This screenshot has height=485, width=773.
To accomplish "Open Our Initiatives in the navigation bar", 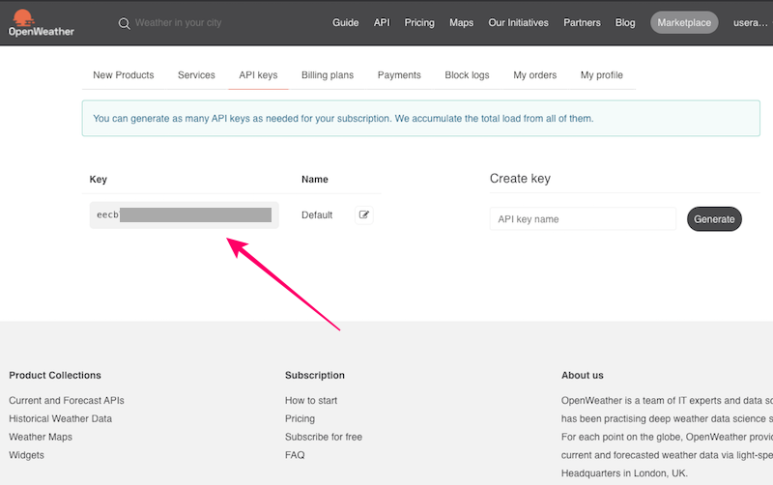I will click(518, 23).
